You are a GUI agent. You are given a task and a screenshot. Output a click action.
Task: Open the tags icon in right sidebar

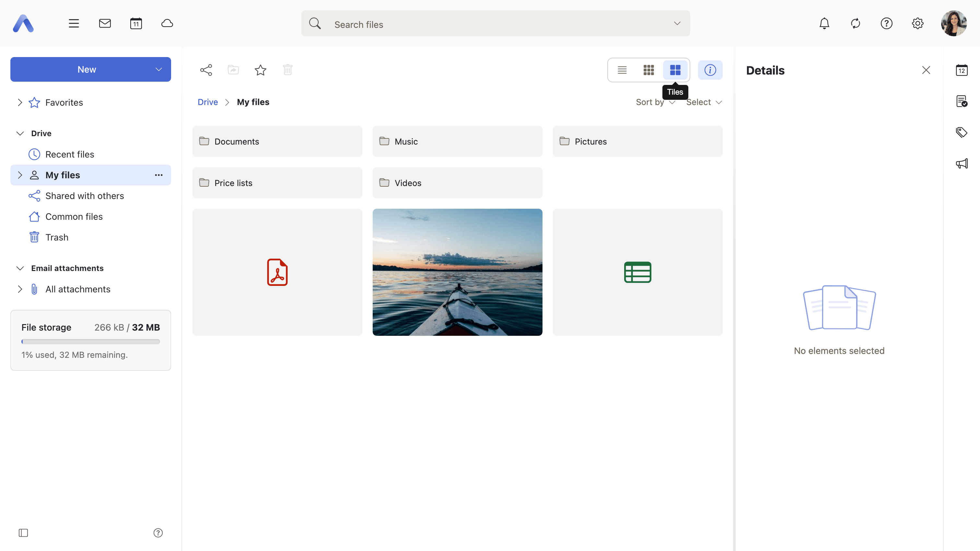pos(961,133)
